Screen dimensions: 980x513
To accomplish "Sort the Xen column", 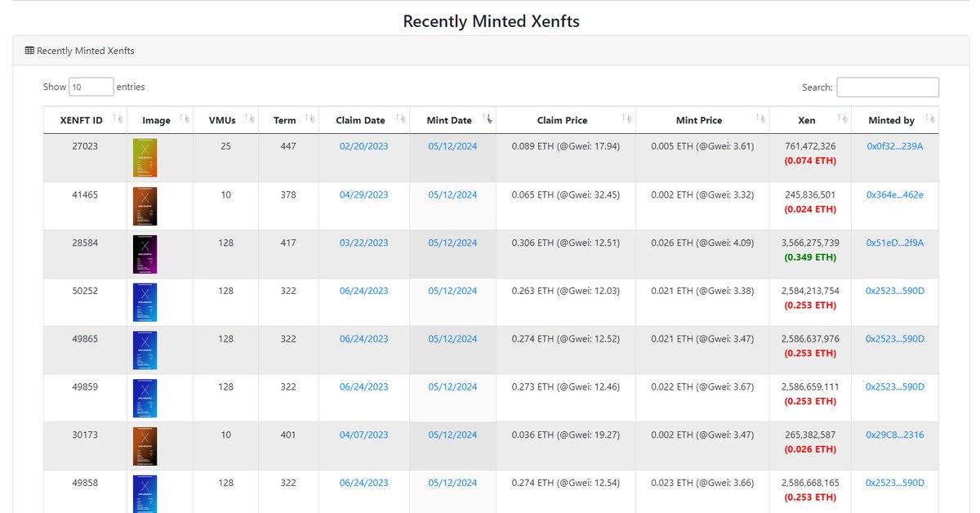I will (x=841, y=119).
